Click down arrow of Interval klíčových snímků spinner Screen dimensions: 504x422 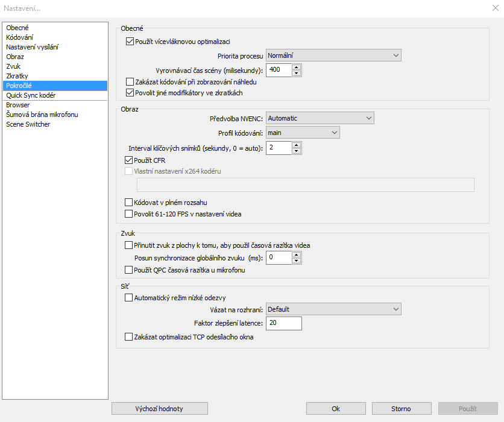click(x=296, y=151)
